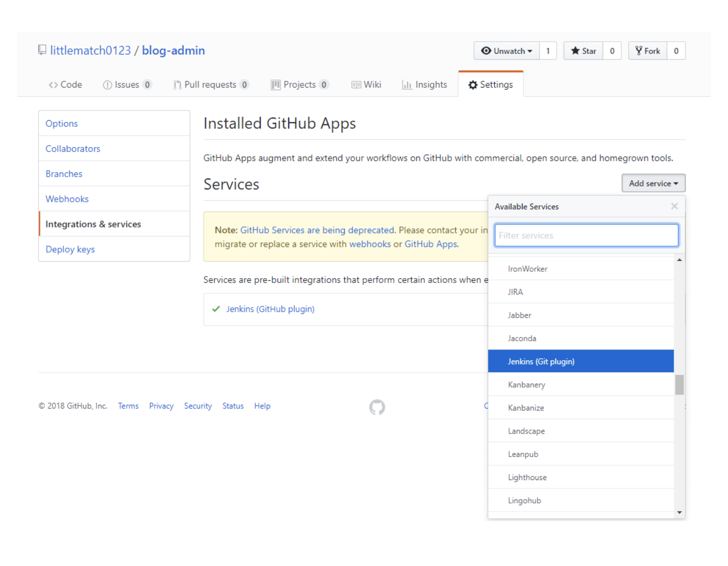
Task: Click the services list scroll down arrow
Action: (x=679, y=513)
